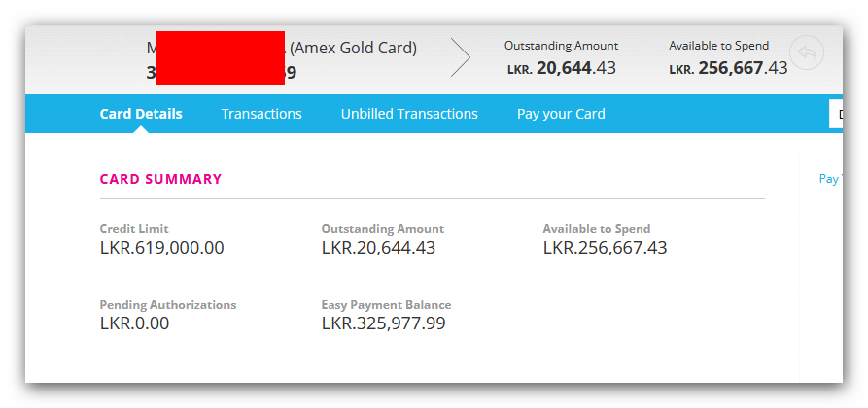Viewport: 868px width, 408px height.
Task: Open the partially visible white dropdown in blue bar
Action: point(836,115)
